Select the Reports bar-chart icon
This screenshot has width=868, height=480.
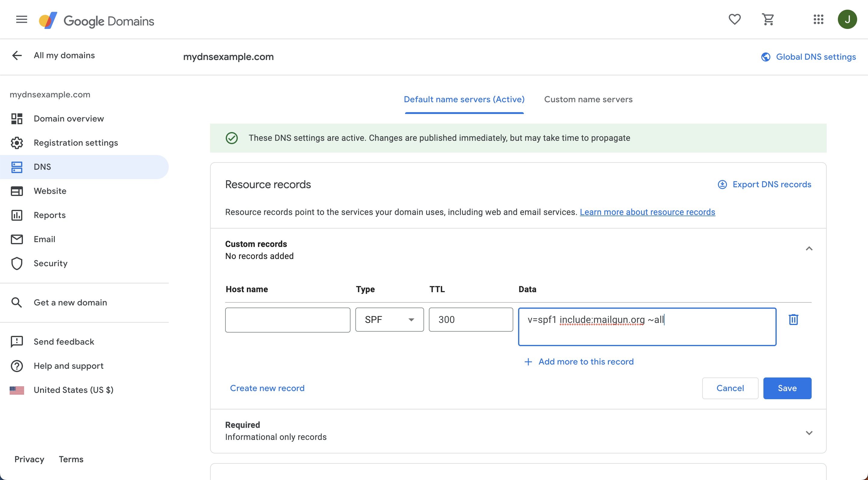click(17, 215)
